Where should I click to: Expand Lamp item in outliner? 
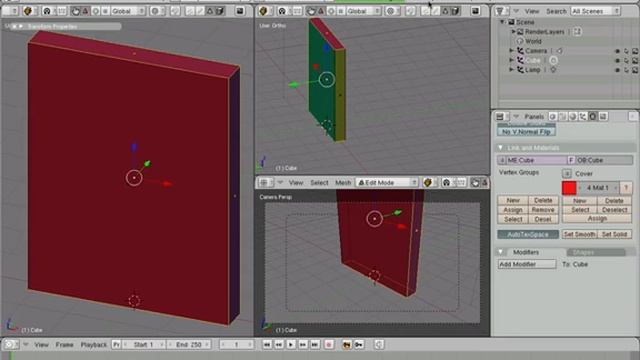tap(511, 70)
